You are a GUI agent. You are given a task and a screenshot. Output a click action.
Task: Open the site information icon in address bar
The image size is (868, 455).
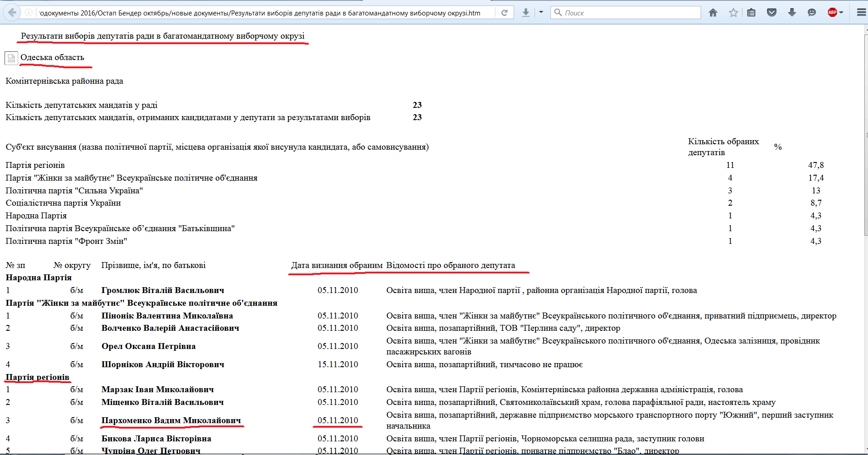click(29, 13)
